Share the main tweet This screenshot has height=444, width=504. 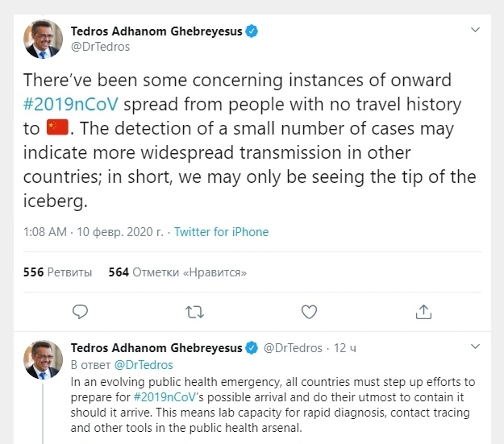424,310
